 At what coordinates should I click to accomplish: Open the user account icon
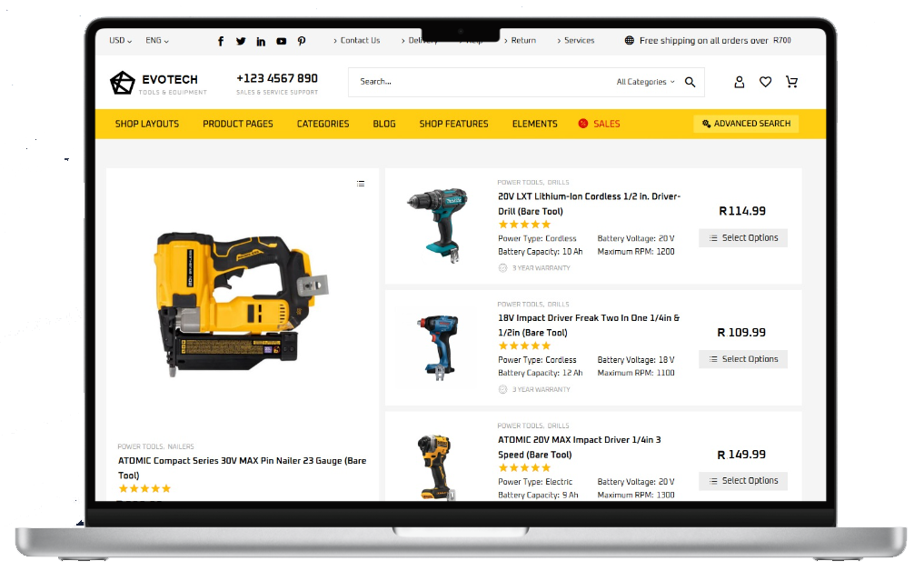tap(739, 82)
